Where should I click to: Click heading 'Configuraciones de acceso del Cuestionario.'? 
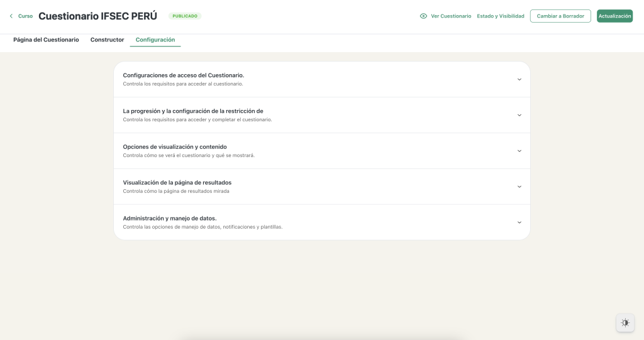click(x=184, y=75)
